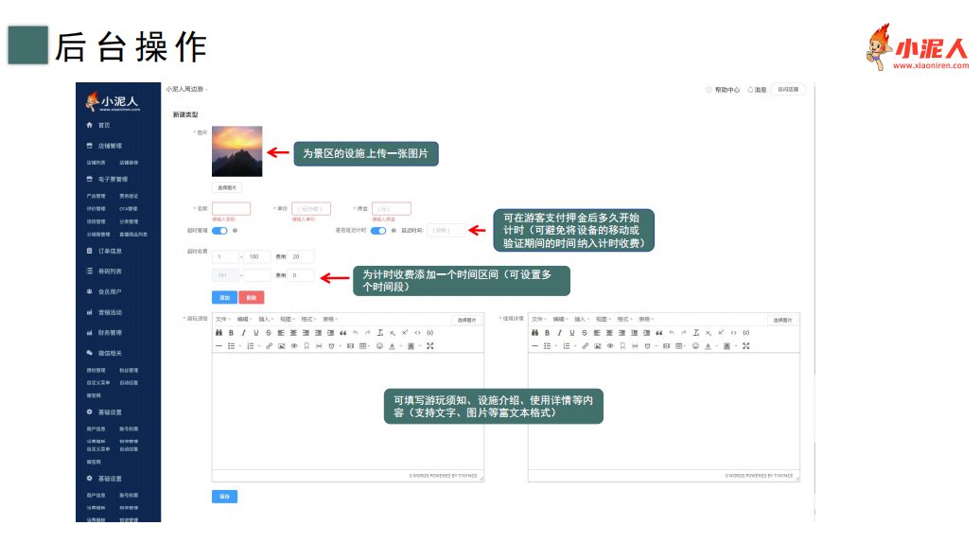Click the clear formatting icon in 使用详情 editor
This screenshot has height=543, width=980.
695,333
